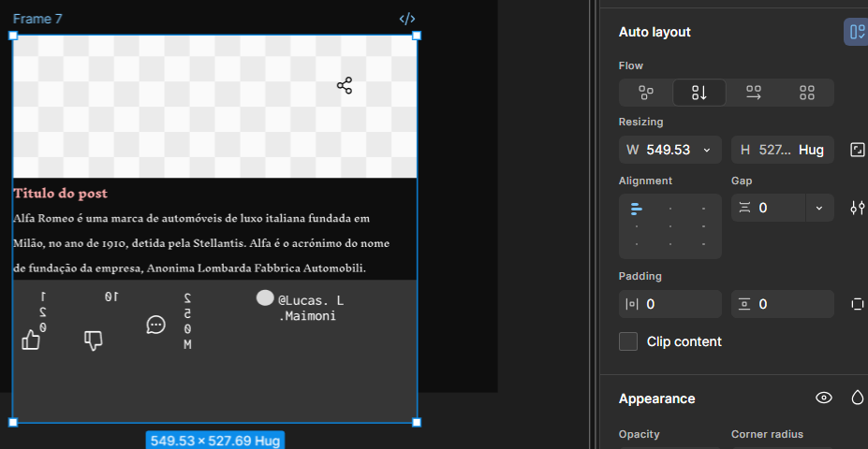Enable the Clip content checkbox
This screenshot has width=868, height=449.
[x=627, y=341]
